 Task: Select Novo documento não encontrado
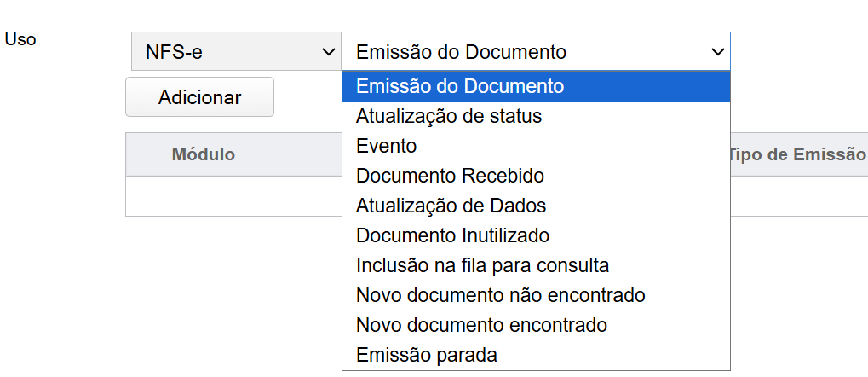tap(500, 295)
